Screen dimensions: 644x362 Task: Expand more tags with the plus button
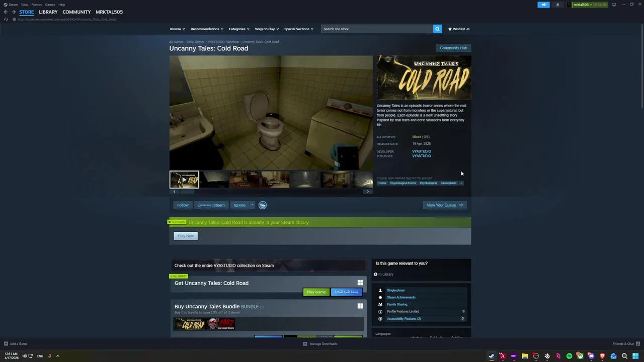click(x=461, y=183)
